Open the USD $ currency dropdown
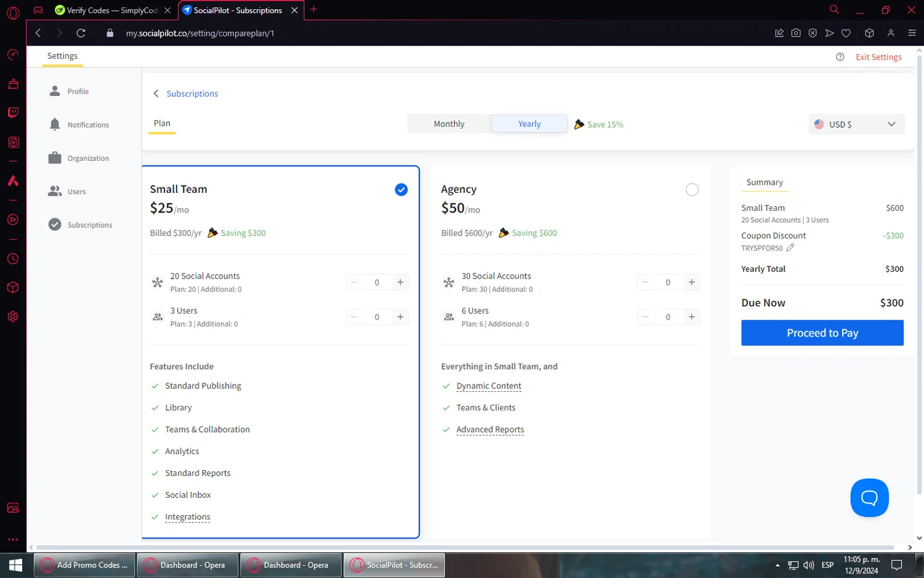This screenshot has width=924, height=578. [x=856, y=124]
